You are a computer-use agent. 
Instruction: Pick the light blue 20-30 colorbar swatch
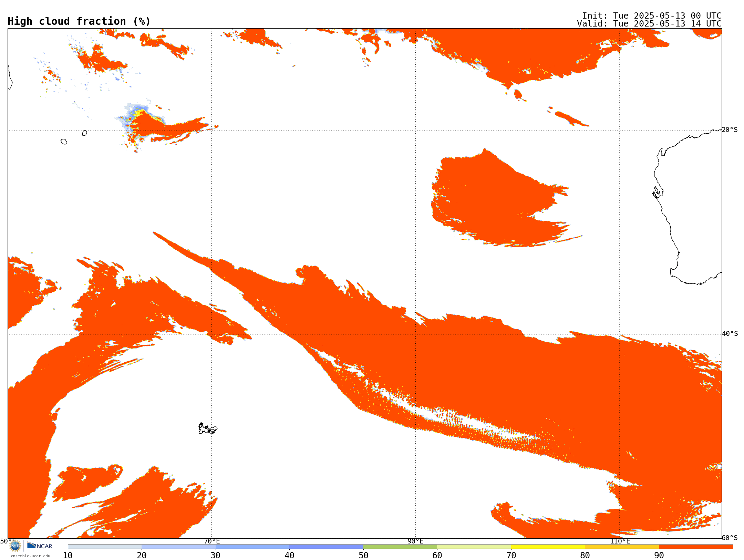178,547
